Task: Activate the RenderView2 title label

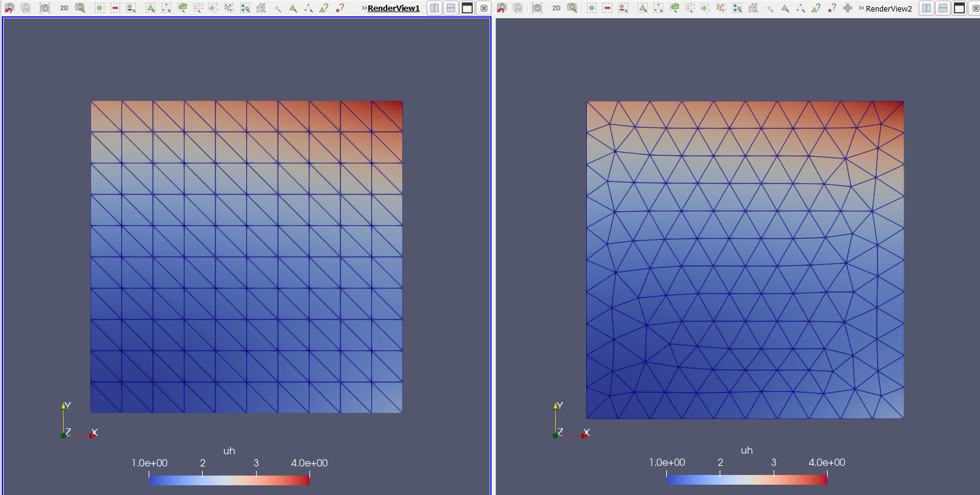Action: [889, 9]
